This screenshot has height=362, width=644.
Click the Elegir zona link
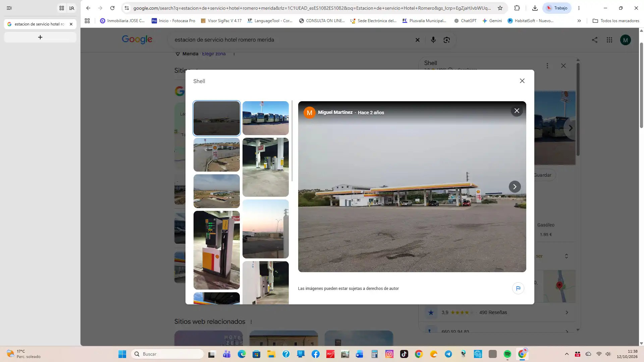tap(214, 54)
